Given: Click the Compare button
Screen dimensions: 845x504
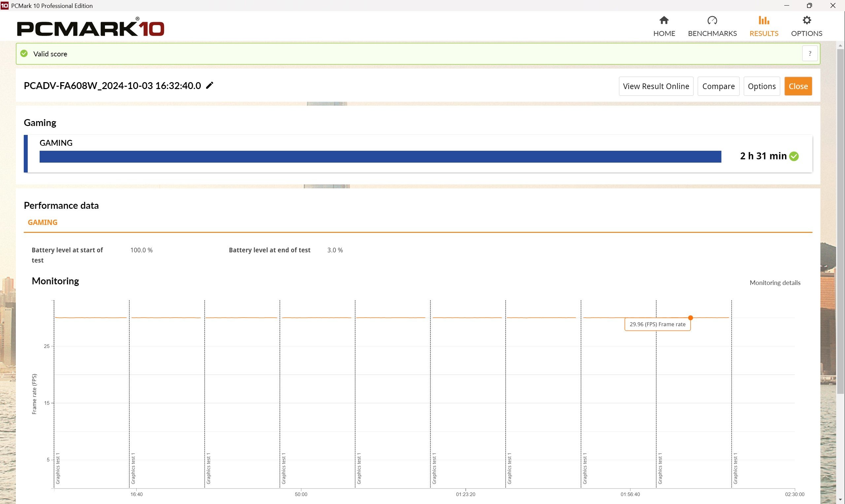Looking at the screenshot, I should click(718, 86).
